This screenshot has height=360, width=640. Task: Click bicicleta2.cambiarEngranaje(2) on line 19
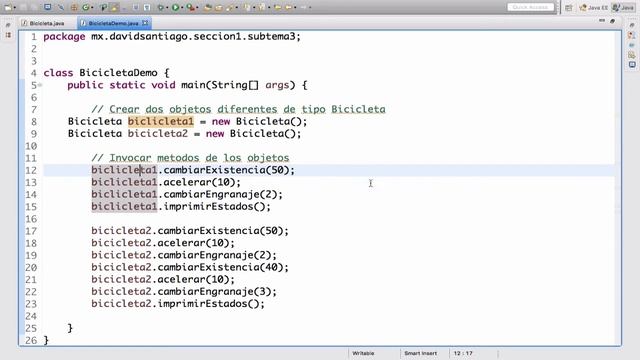[x=181, y=255]
